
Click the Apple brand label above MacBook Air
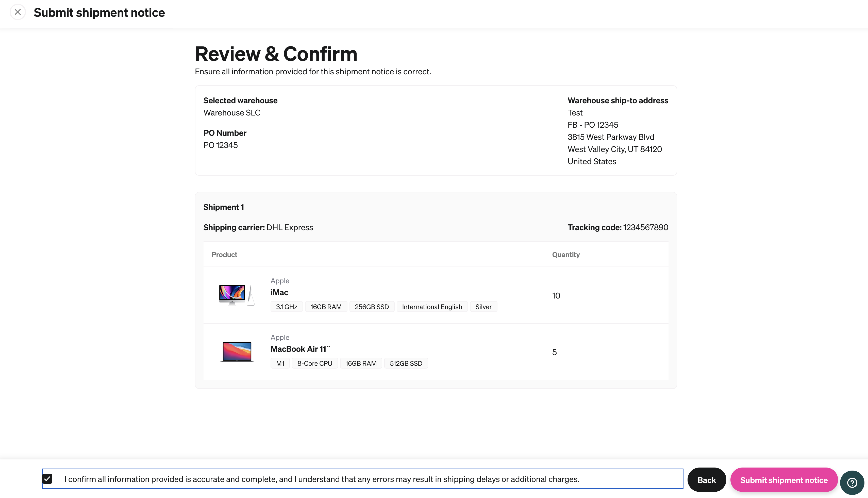coord(280,337)
